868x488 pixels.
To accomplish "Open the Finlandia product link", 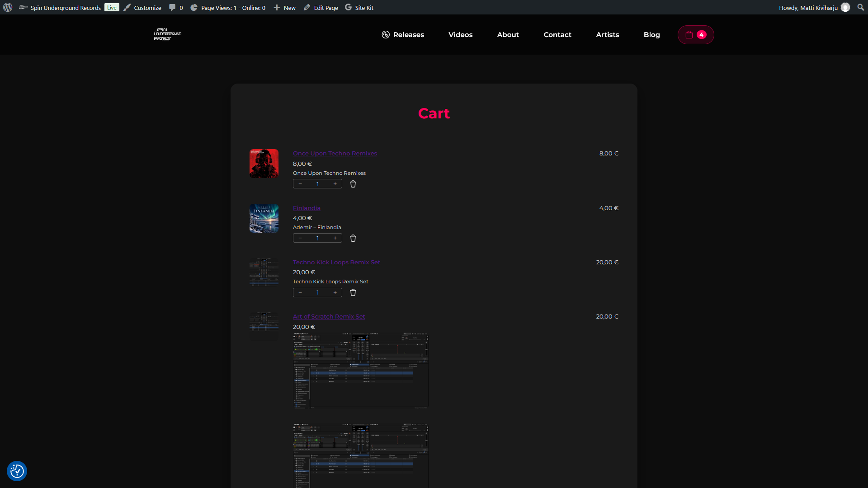I will tap(307, 208).
